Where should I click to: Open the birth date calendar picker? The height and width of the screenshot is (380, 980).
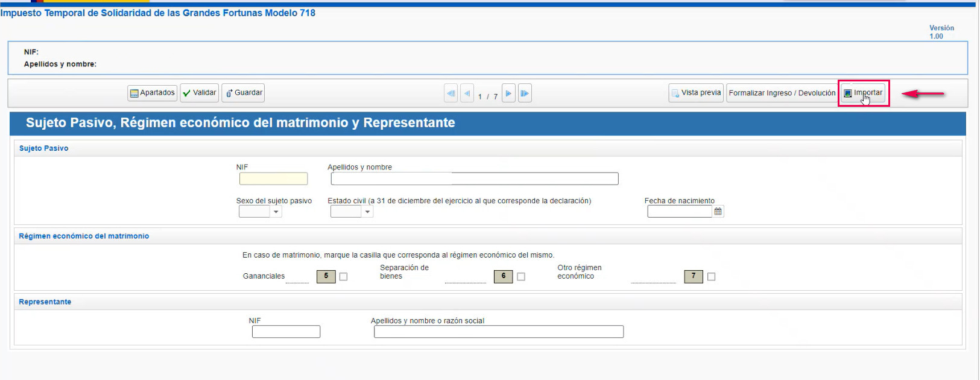[x=718, y=212]
